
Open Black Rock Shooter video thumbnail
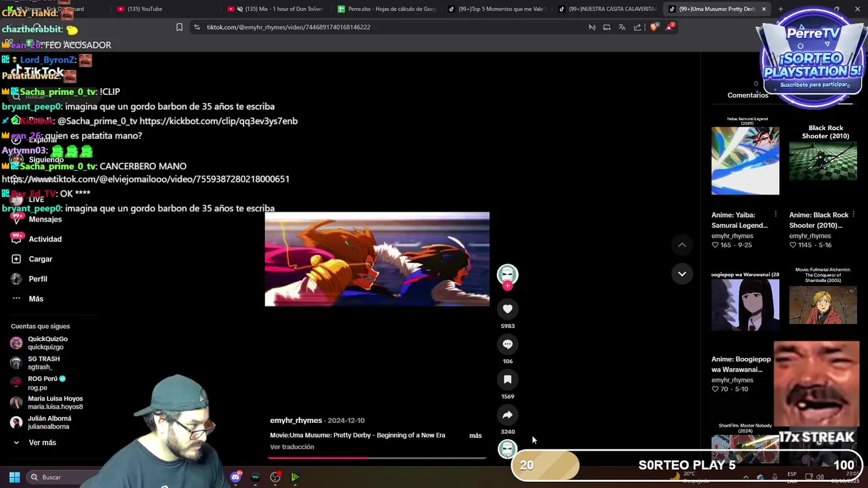coord(823,155)
